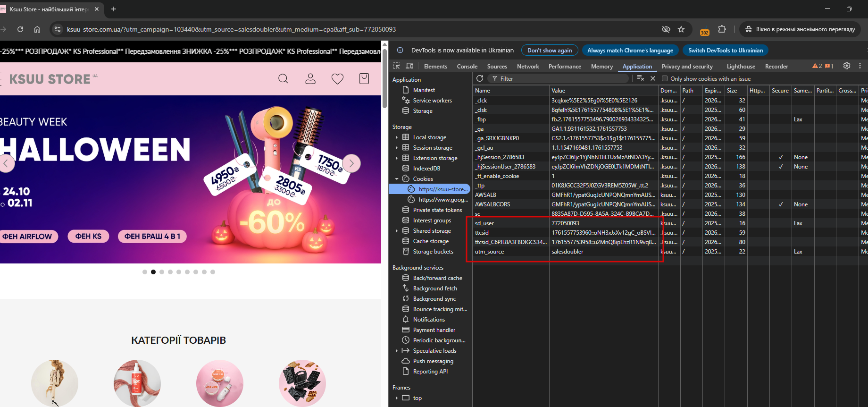Click the 'ФЕН KS' banner button

(88, 236)
